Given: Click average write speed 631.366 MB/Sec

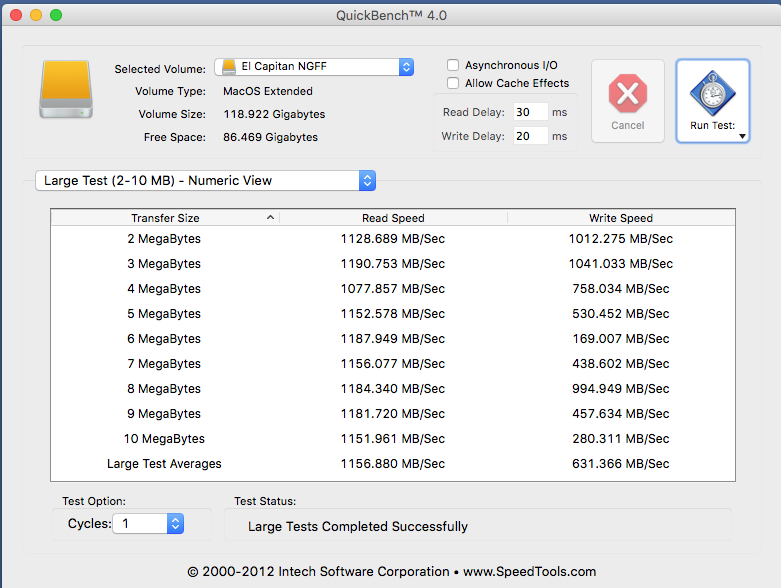Looking at the screenshot, I should pos(621,464).
